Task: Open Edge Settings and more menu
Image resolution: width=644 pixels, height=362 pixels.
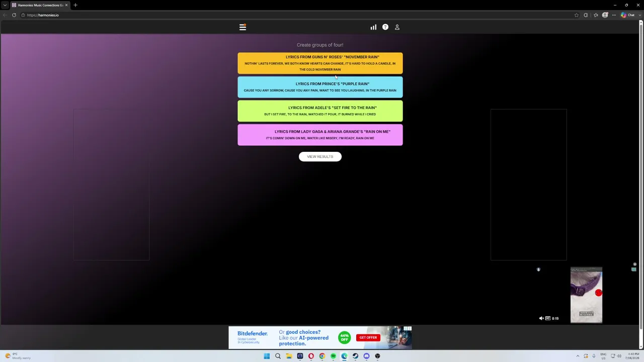Action: (x=614, y=15)
